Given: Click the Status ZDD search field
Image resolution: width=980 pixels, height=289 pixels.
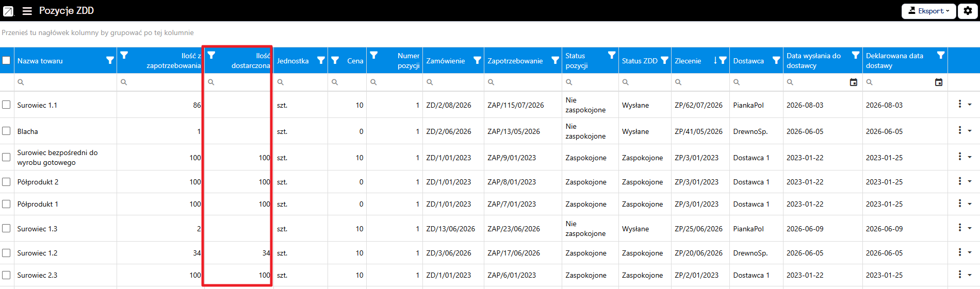Looking at the screenshot, I should click(645, 82).
